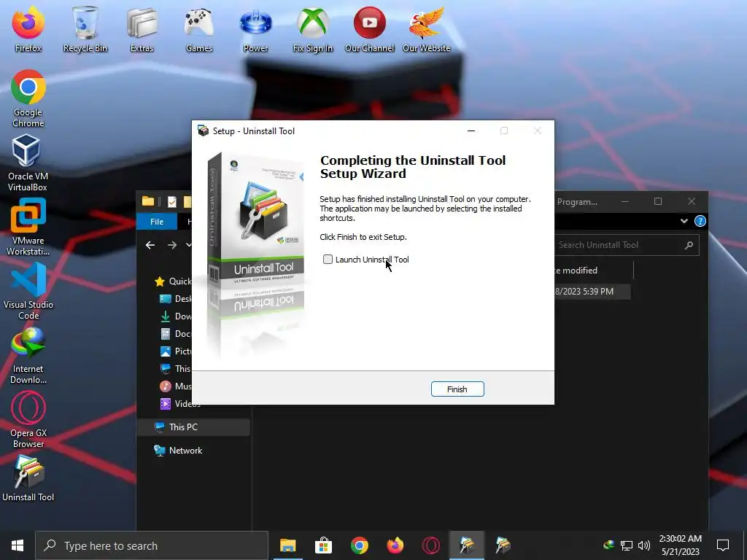Open Downloads in Explorer sidebar
747x560 pixels.
175,316
